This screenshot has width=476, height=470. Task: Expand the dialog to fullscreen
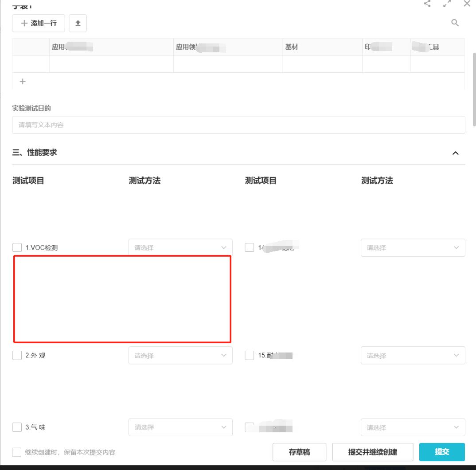tap(447, 4)
